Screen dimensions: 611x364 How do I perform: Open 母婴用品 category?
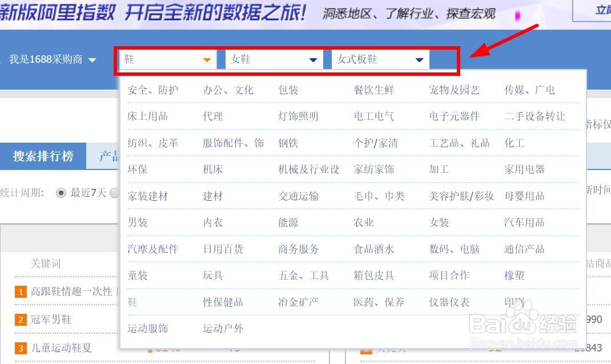pyautogui.click(x=524, y=196)
